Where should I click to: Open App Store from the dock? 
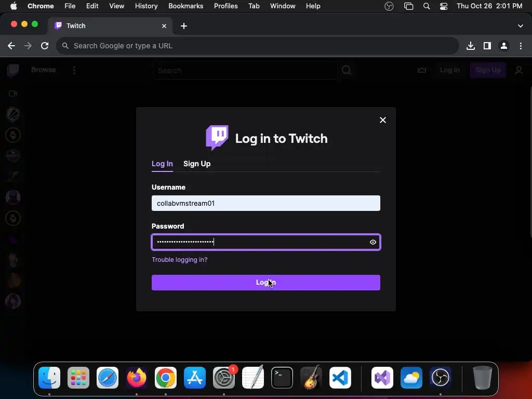pyautogui.click(x=195, y=378)
